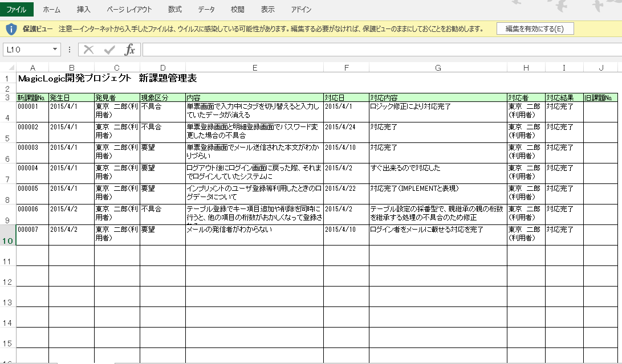Switch to the ホーム ribbon tab

pyautogui.click(x=51, y=9)
